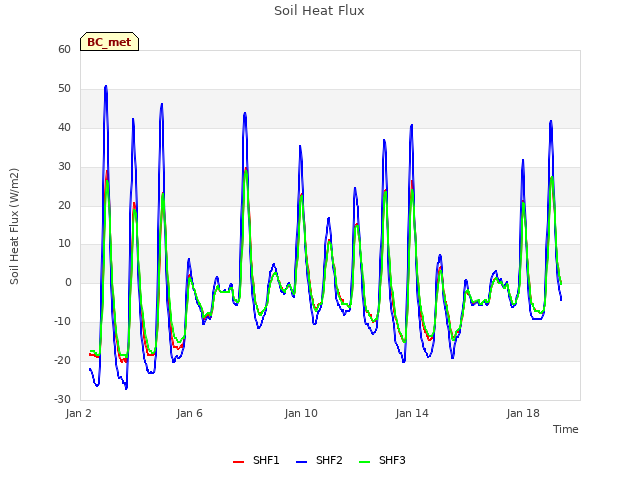Click the lowest blue SHF2 trough near -27

126,388
